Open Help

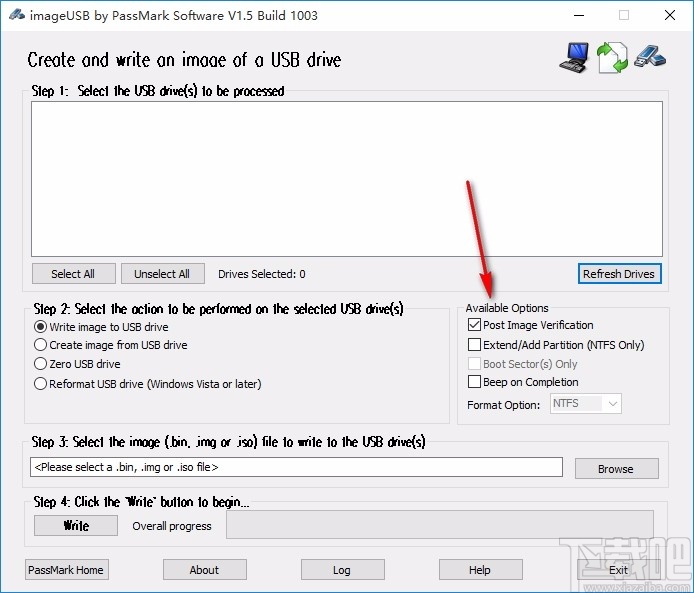(481, 570)
